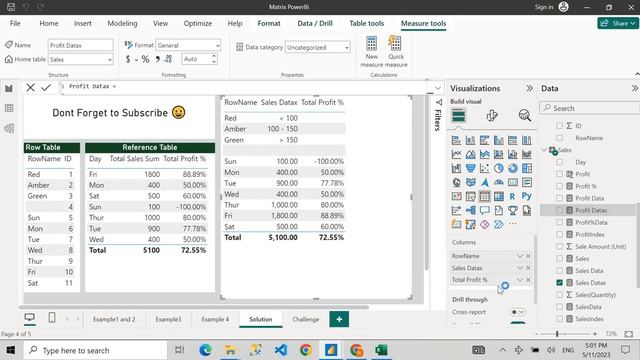Image resolution: width=640 pixels, height=360 pixels.
Task: Select the pie chart visual
Action: (499, 168)
